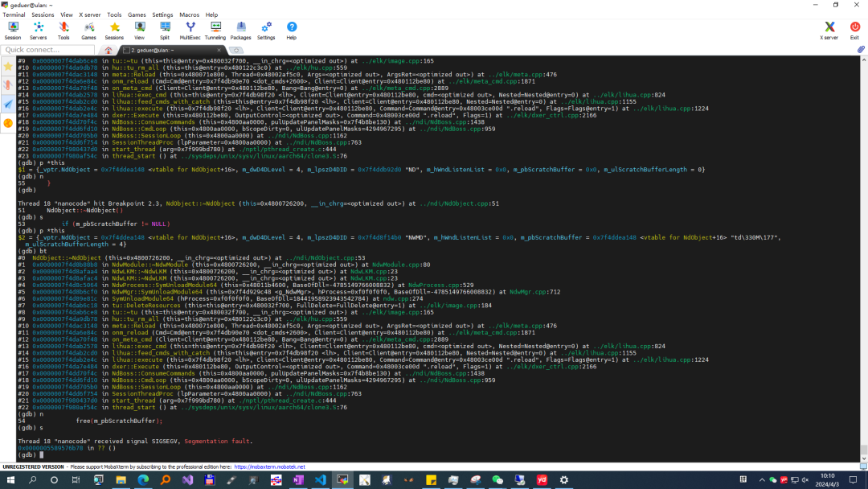Split the terminal view
This screenshot has height=489, width=868.
click(165, 31)
